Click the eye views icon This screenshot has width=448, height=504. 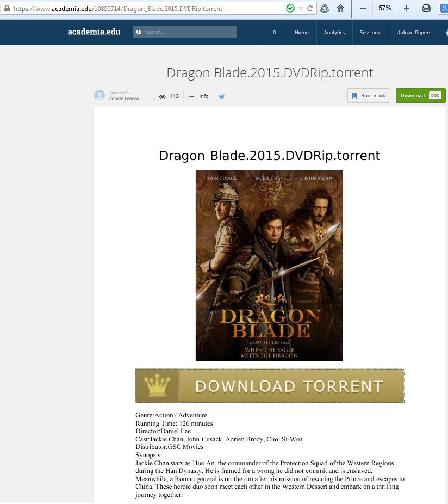point(163,96)
